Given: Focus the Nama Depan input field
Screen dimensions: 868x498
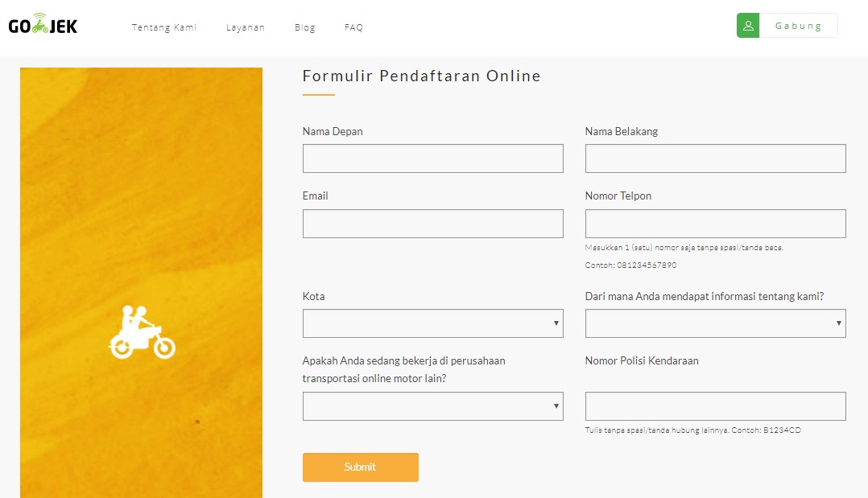Looking at the screenshot, I should pyautogui.click(x=432, y=158).
